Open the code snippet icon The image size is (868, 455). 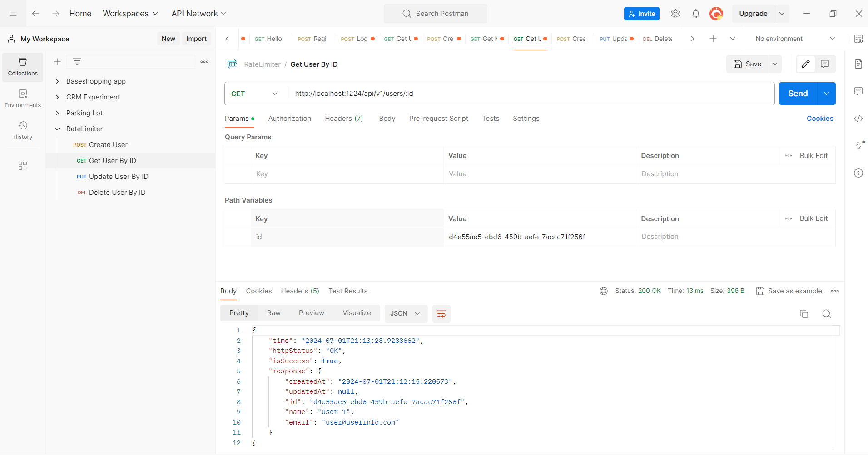(858, 119)
